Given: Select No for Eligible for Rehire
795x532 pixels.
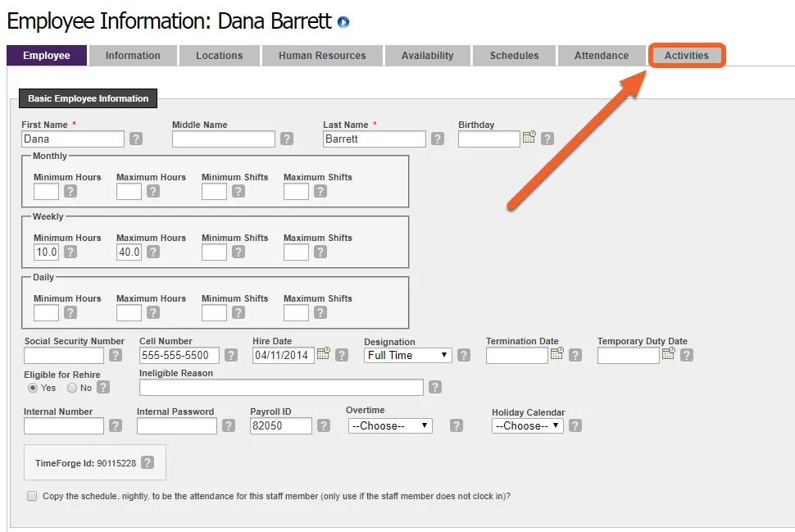Looking at the screenshot, I should [72, 388].
